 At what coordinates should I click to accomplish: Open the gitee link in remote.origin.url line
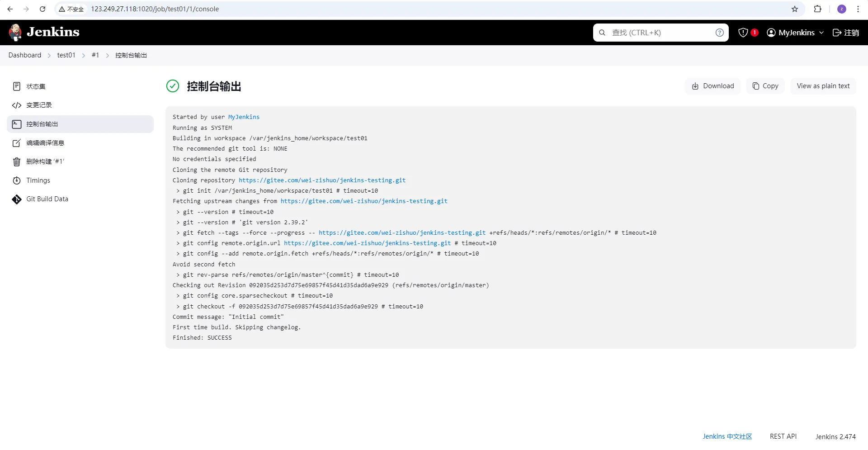368,243
